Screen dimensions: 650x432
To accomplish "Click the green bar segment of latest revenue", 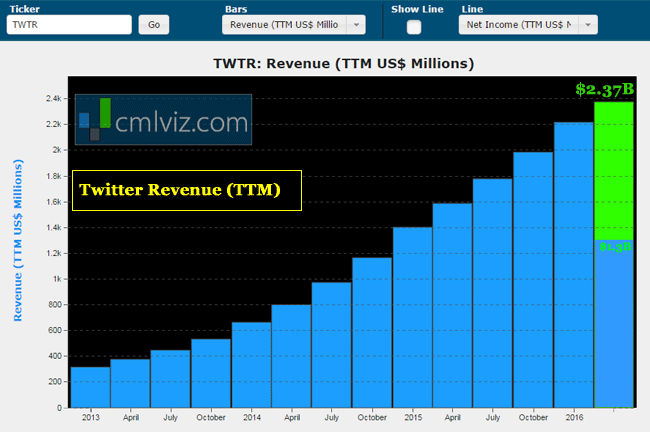I will click(614, 171).
